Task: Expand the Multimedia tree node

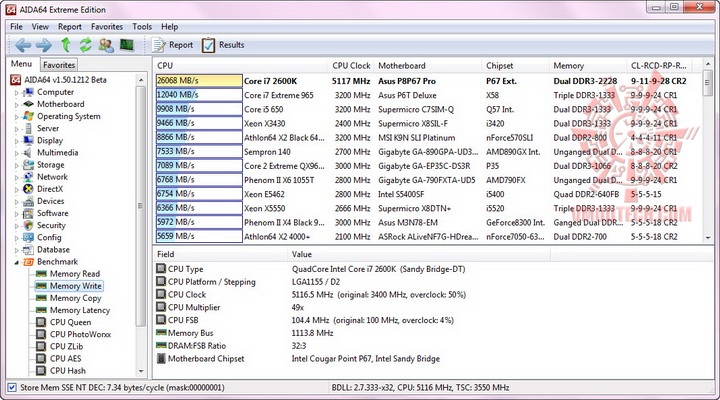Action: pos(17,153)
